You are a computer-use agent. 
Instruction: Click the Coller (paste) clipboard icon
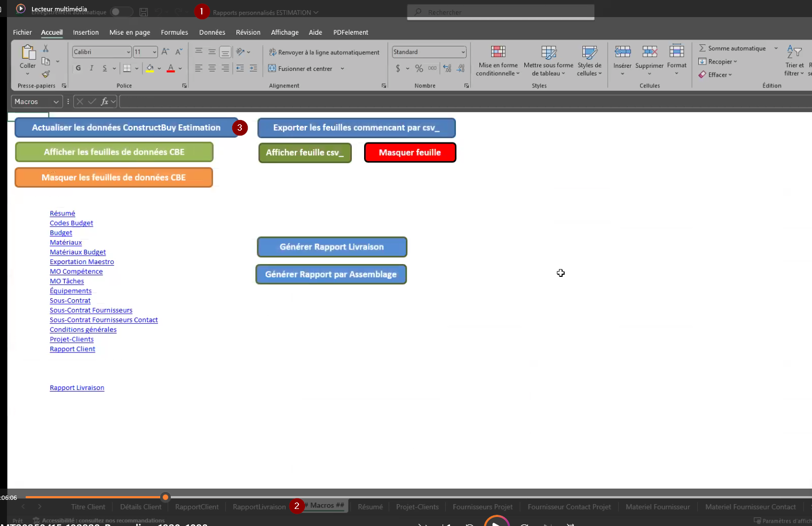[x=28, y=53]
